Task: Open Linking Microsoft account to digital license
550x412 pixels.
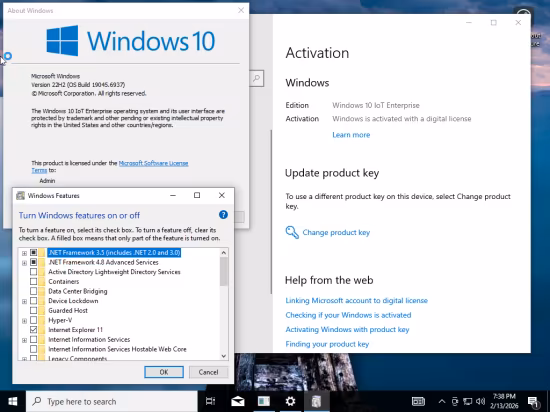Action: coord(356,300)
